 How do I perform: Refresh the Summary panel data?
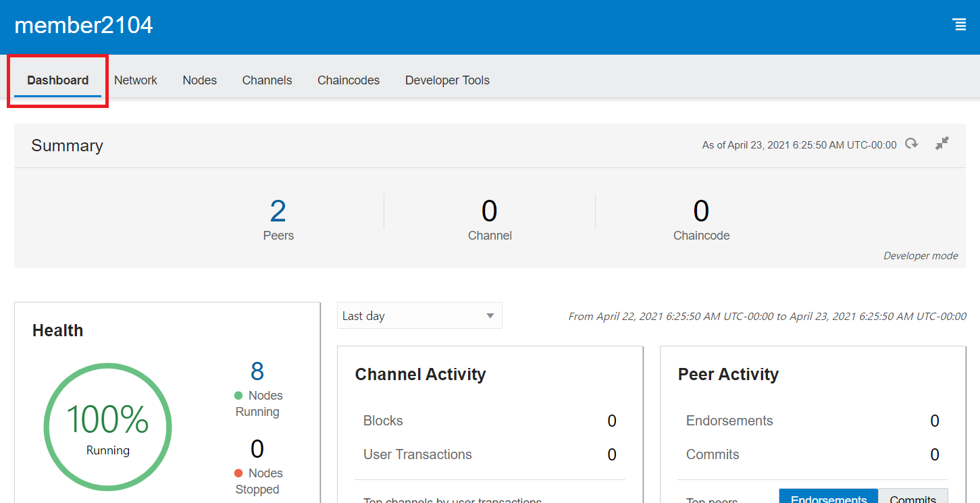coord(912,143)
